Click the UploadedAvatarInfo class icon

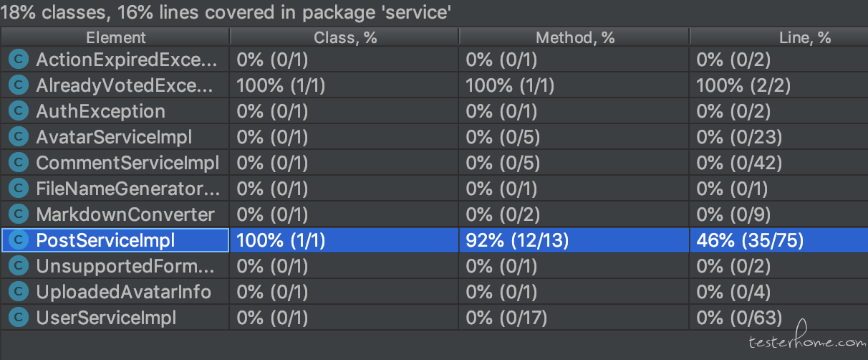(x=19, y=292)
